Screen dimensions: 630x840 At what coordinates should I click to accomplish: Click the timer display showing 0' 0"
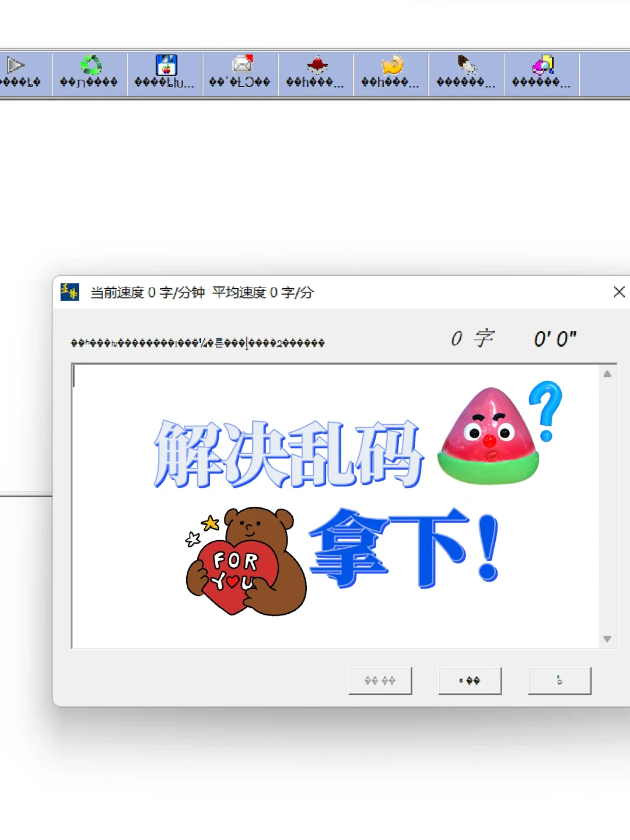(x=555, y=339)
